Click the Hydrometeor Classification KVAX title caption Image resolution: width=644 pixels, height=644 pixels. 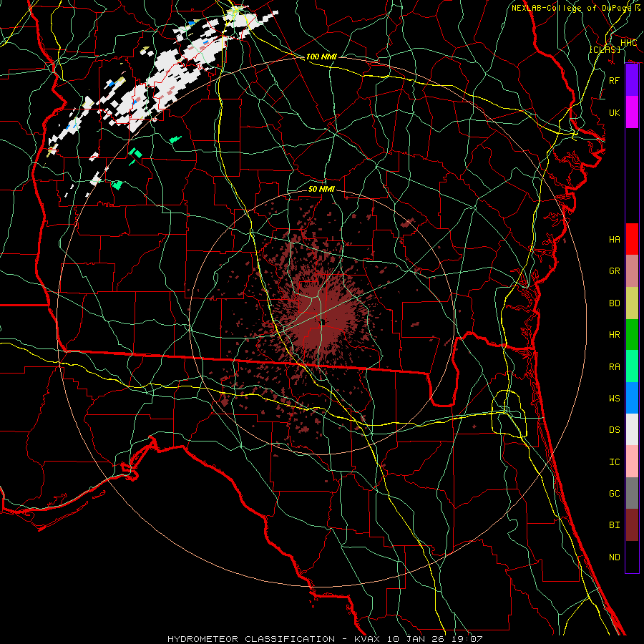325,639
